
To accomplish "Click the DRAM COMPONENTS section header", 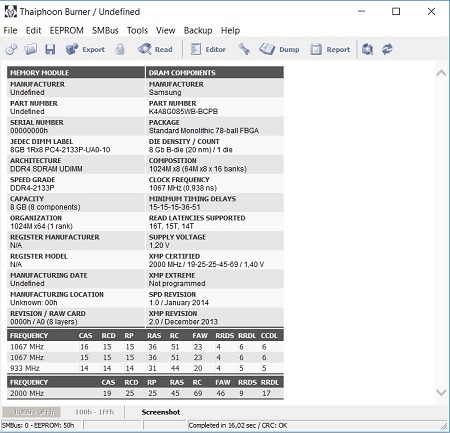I will 215,72.
